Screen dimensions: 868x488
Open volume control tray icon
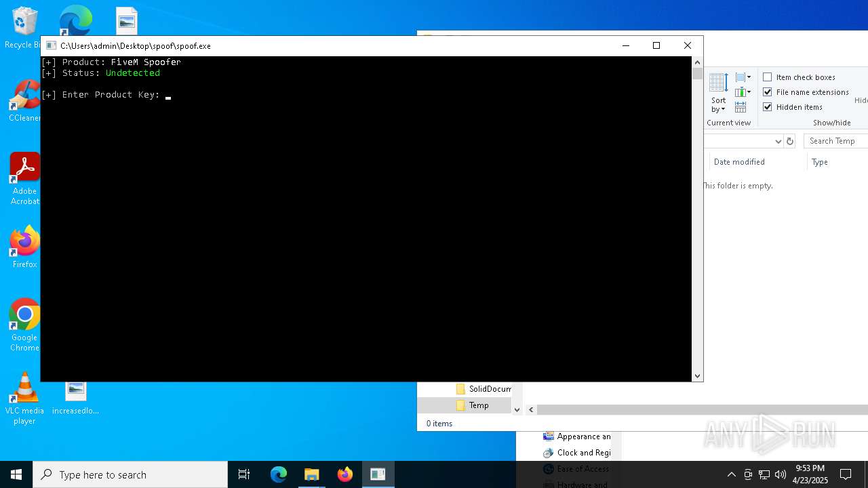[781, 474]
